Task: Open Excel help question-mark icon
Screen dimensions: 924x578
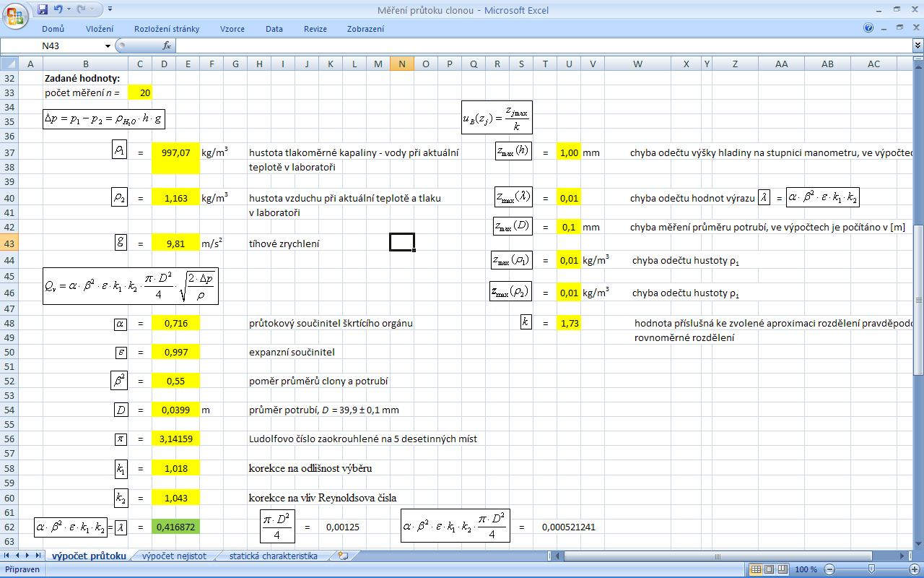Action: point(868,28)
